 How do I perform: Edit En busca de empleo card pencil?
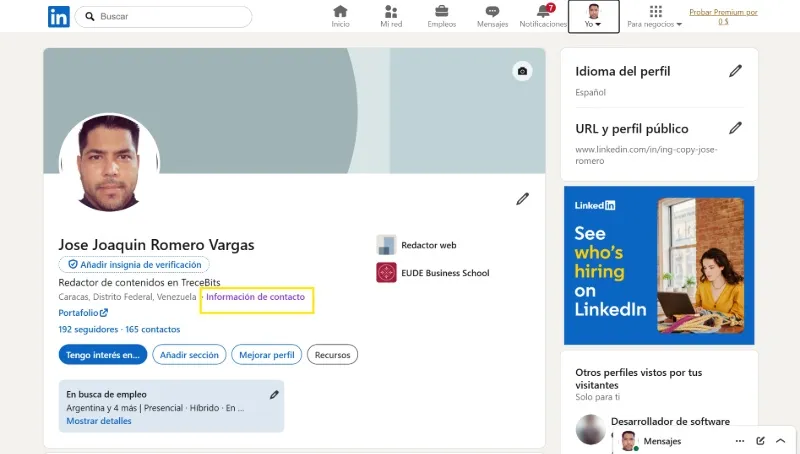pyautogui.click(x=274, y=395)
